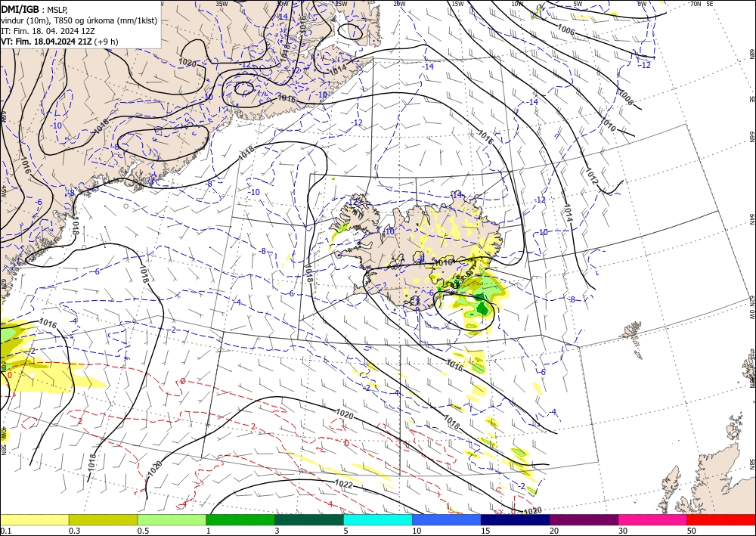Pick the cyan 5–10 legend swatch

click(378, 519)
